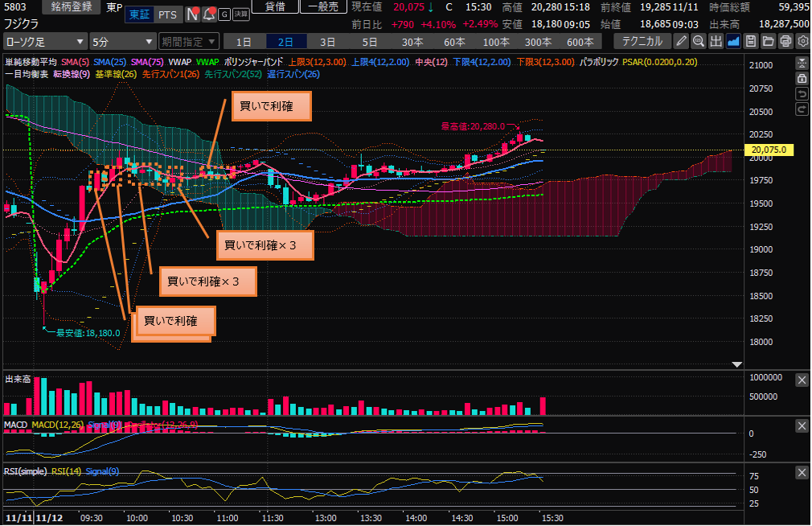Open the ローソク足 chart type dropdown

click(45, 41)
